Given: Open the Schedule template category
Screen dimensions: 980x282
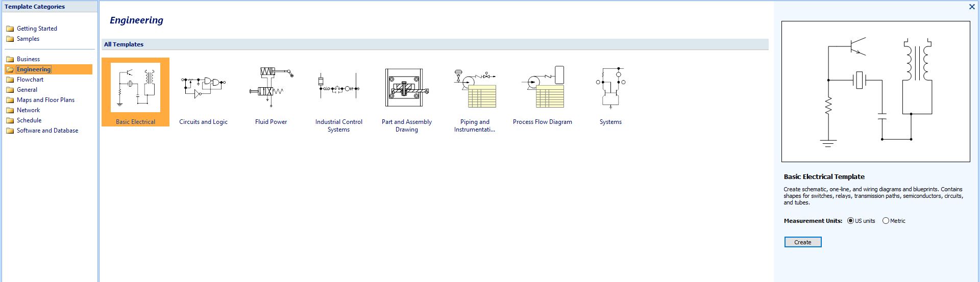Looking at the screenshot, I should [29, 120].
